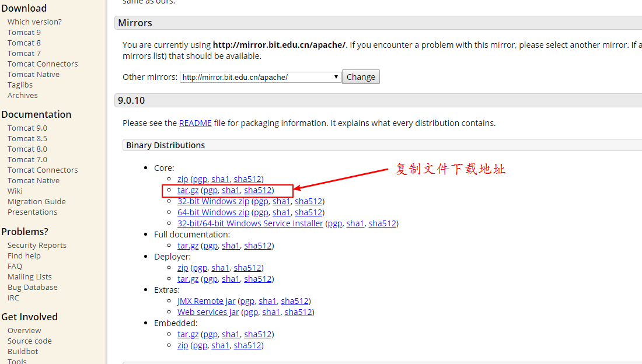Viewport: 642px width, 364px height.
Task: Open Embedded zip download link
Action: click(x=183, y=345)
